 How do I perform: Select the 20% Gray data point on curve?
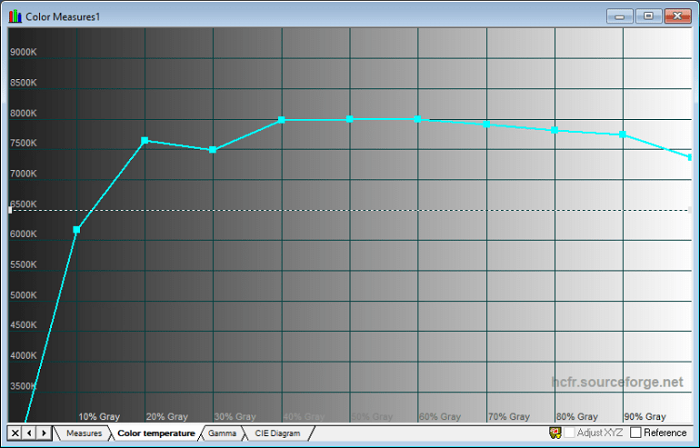tap(145, 141)
